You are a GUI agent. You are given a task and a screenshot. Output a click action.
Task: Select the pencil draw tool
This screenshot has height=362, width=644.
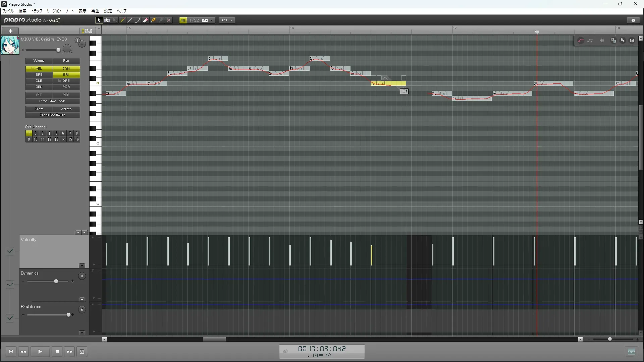[122, 20]
